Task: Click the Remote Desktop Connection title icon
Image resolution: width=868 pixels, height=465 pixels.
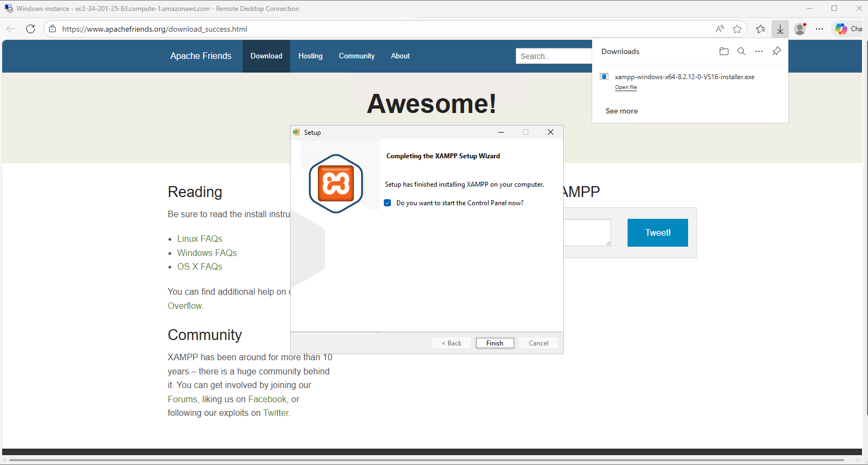Action: tap(9, 8)
